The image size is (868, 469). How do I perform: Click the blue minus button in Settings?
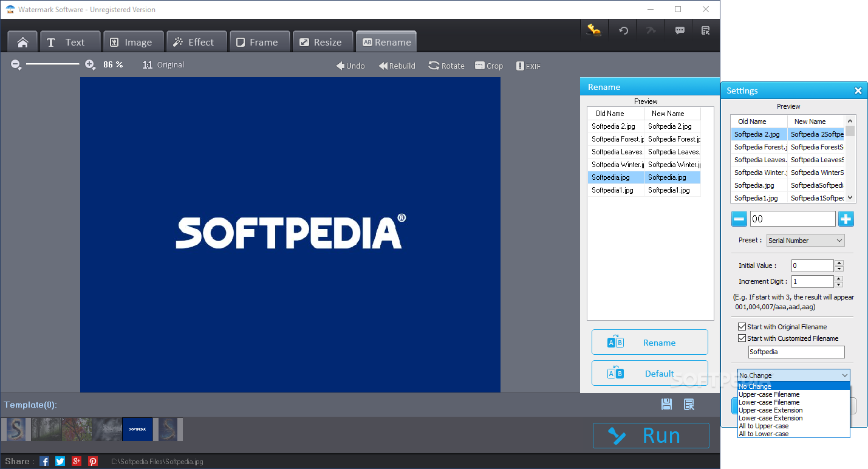739,219
